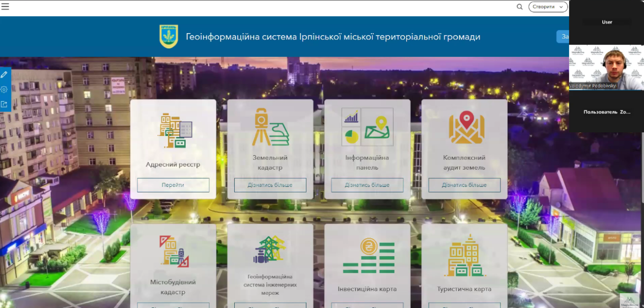Click the Irpin city coat of arms logo
The width and height of the screenshot is (644, 308).
(x=169, y=37)
